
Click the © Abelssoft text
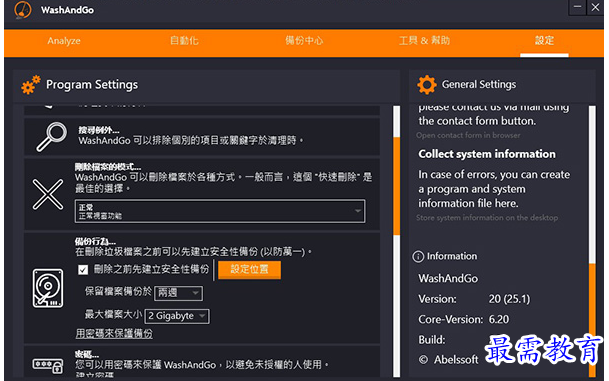[449, 360]
